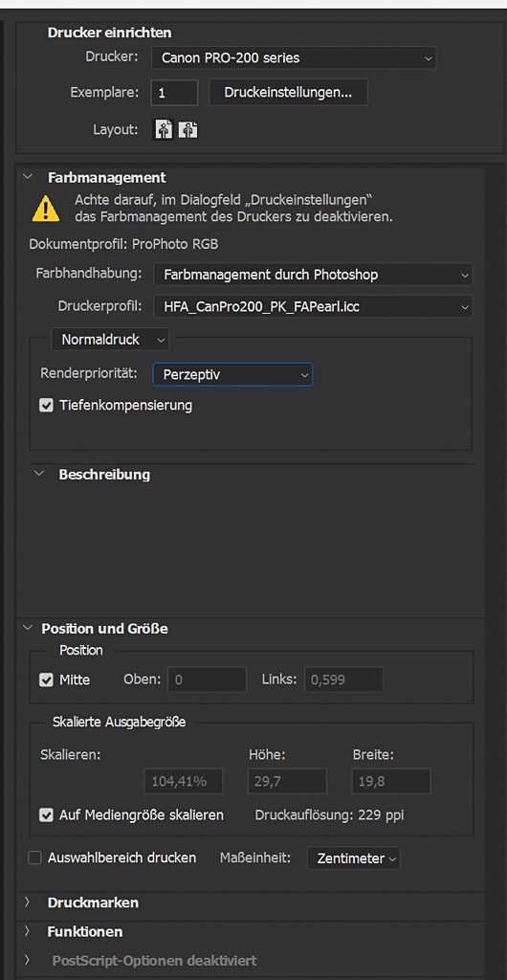Open the Drucker printer dropdown

click(x=294, y=58)
